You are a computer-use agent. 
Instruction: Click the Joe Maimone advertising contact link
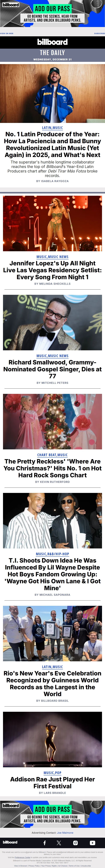point(65,833)
